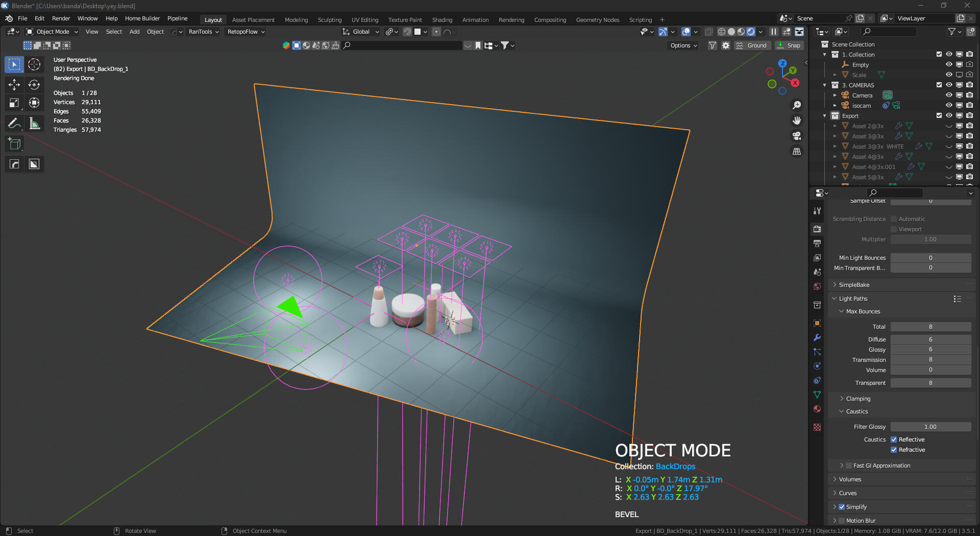Disable Refractive caustics checkbox
Screen dimensions: 980x536
894,450
